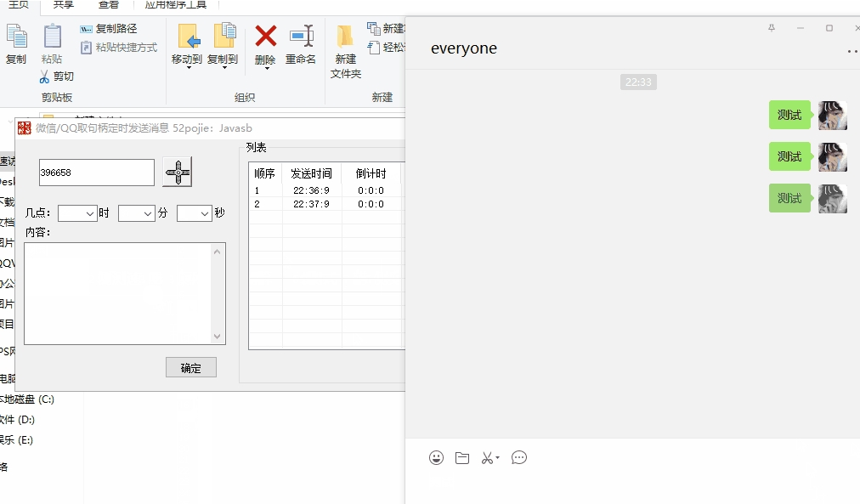Expand the move to (移动到) dropdown
This screenshot has width=860, height=504.
pos(188,68)
